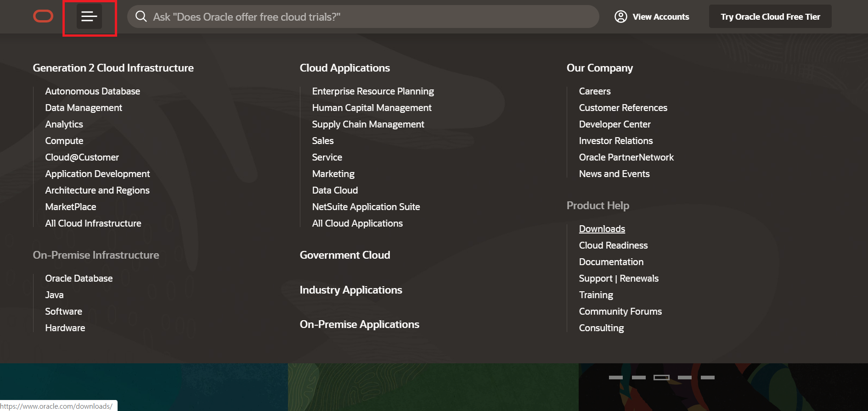
Task: Go to Training page
Action: (596, 295)
